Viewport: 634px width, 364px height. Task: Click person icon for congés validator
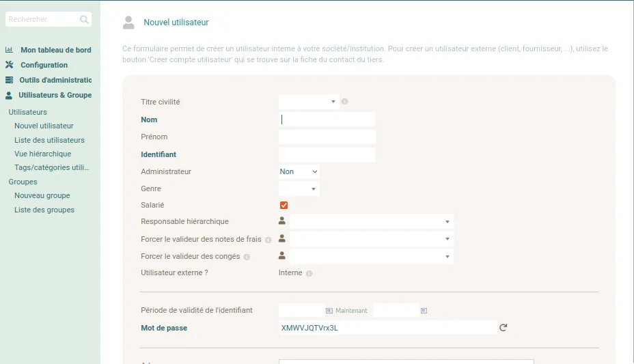282,255
